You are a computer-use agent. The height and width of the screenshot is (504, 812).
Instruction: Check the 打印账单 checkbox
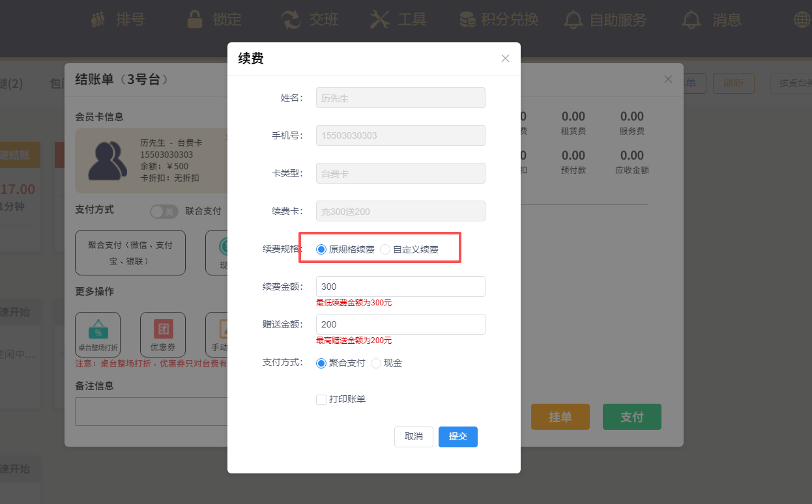[321, 399]
